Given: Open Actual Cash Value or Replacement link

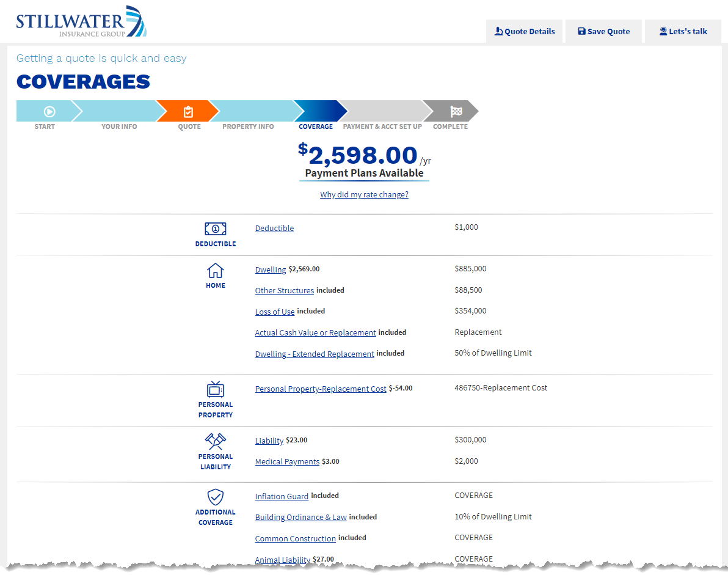Looking at the screenshot, I should (315, 332).
